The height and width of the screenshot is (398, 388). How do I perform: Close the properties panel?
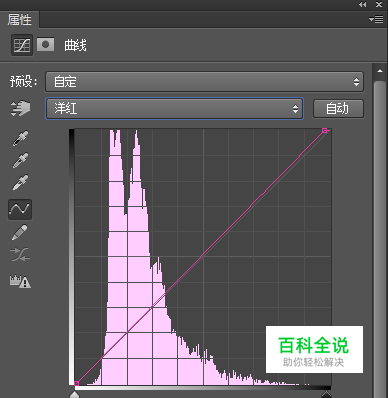tap(379, 4)
